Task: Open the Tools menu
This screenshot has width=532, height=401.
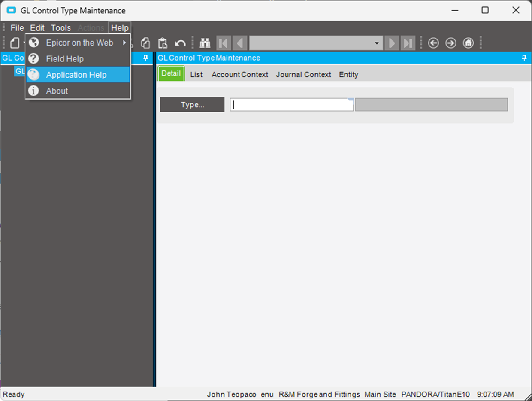Action: coord(61,28)
